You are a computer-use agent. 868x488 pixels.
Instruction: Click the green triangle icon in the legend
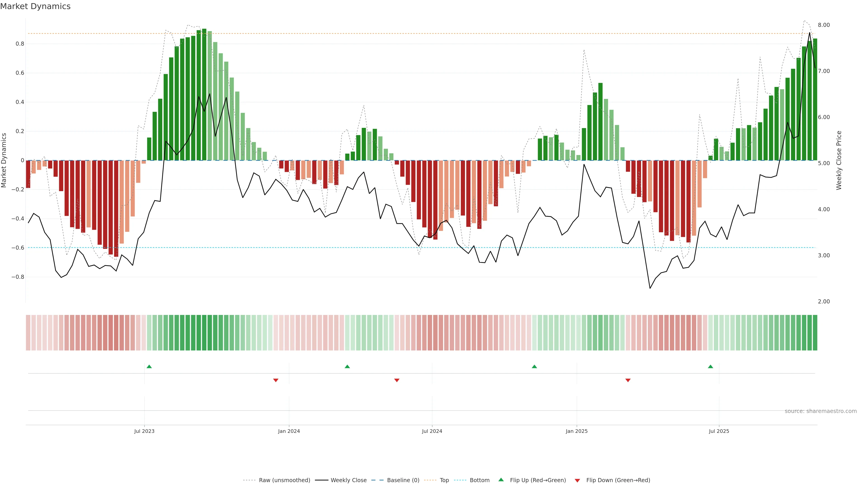[501, 480]
